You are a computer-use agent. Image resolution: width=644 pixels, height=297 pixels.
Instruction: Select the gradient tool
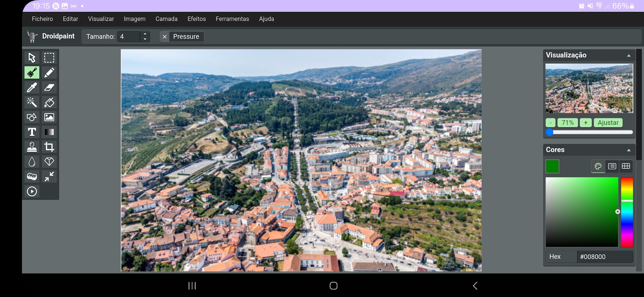click(x=49, y=132)
